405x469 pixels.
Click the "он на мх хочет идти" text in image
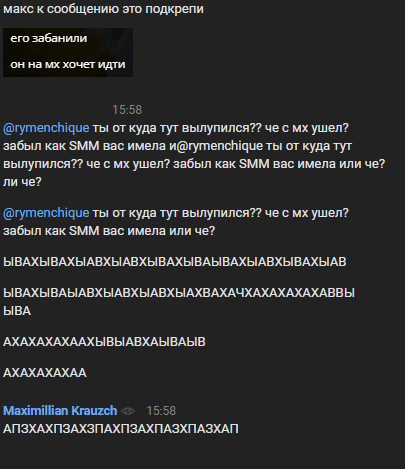[x=68, y=64]
